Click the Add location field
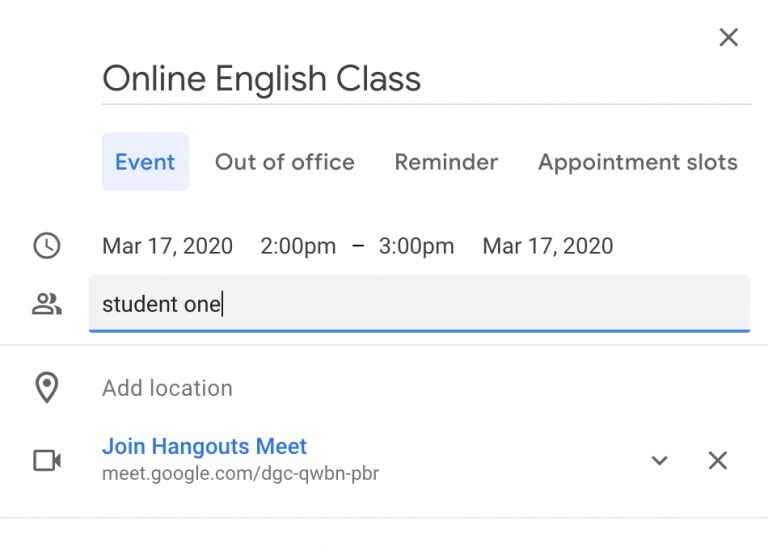 pos(167,388)
